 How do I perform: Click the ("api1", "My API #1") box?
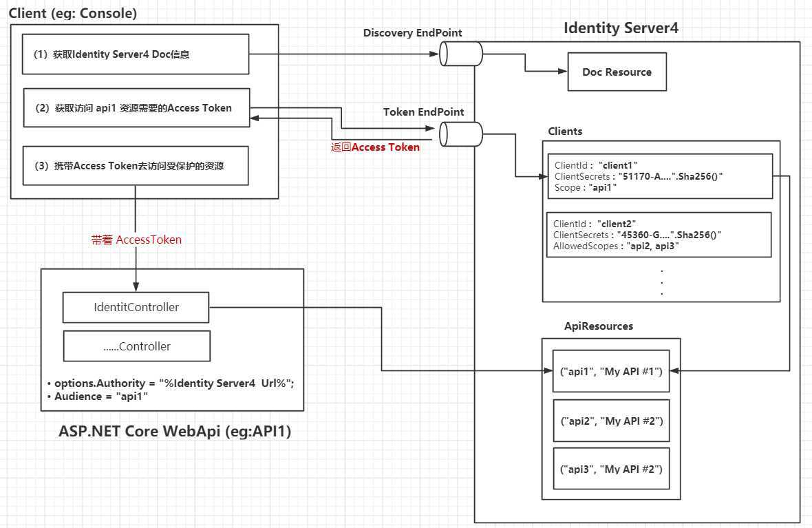612,371
